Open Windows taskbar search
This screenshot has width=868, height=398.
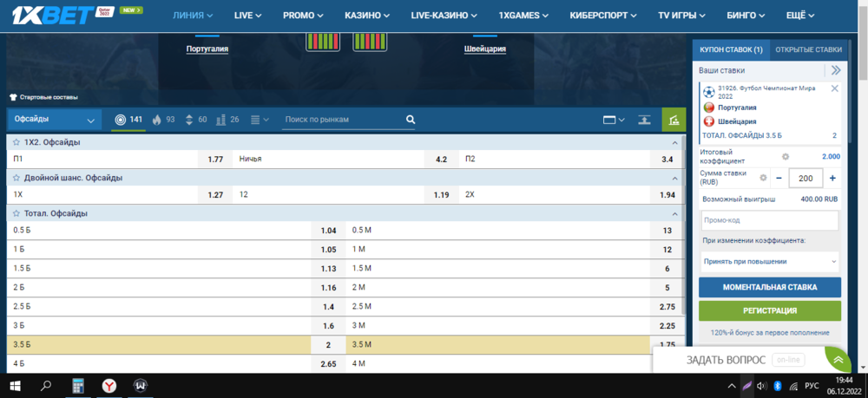46,385
